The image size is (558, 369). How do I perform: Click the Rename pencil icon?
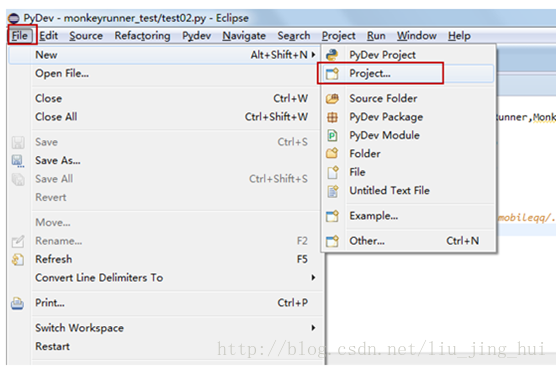[x=18, y=241]
